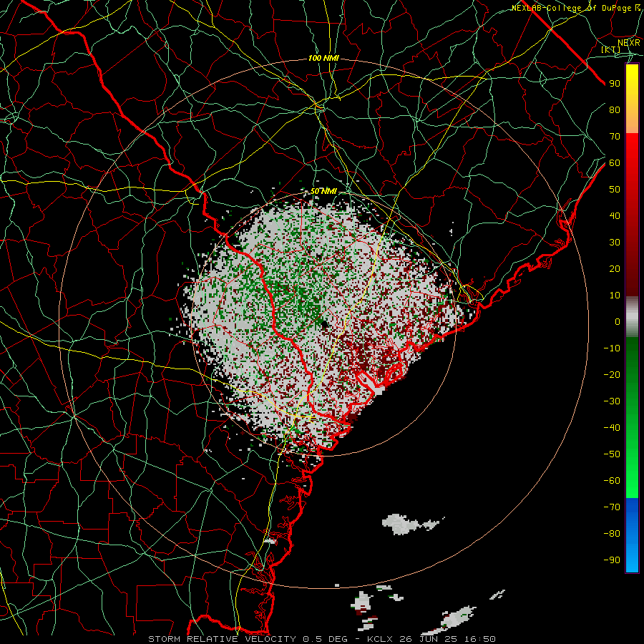Click the -20 knot scale label

[612, 374]
